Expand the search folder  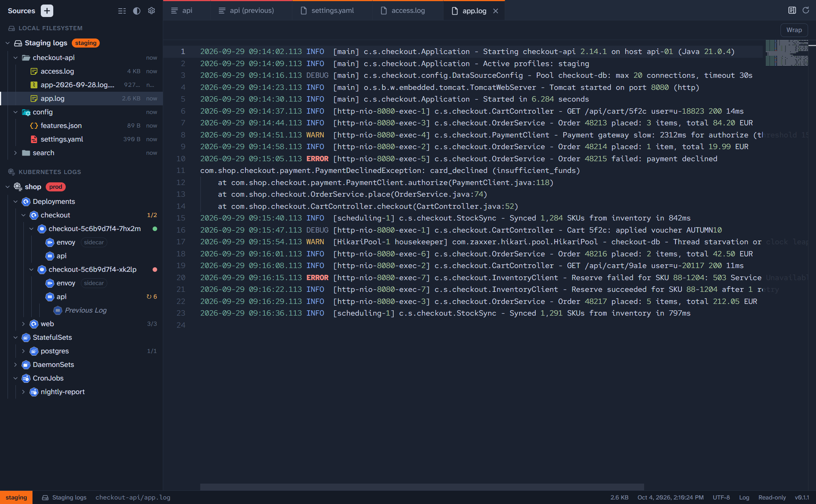coord(15,153)
